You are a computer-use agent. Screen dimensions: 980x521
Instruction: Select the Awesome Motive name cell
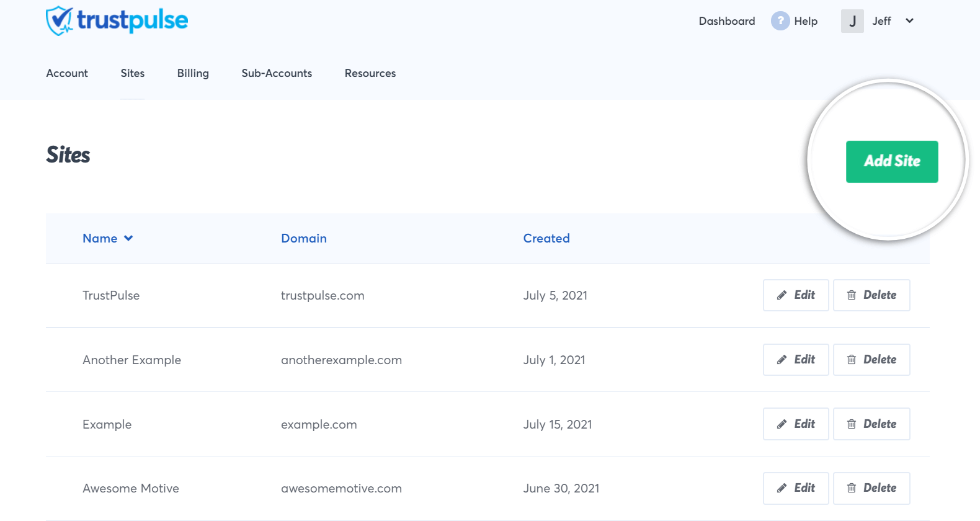click(131, 488)
